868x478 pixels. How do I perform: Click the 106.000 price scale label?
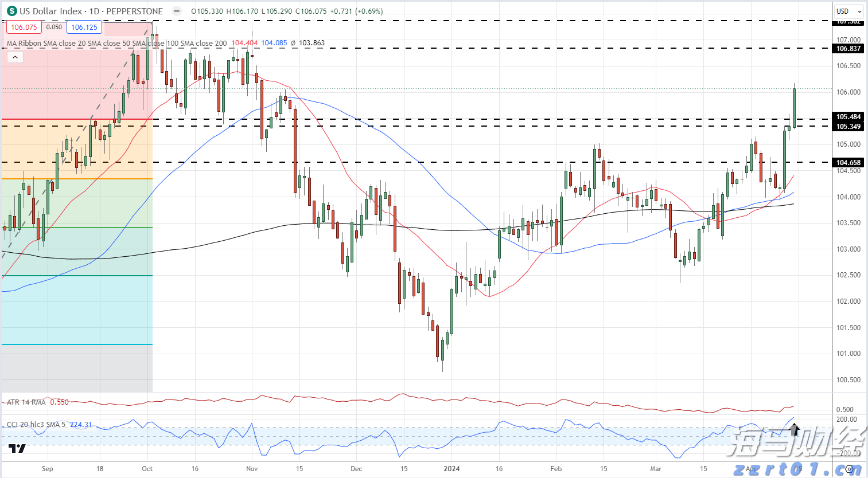(848, 92)
